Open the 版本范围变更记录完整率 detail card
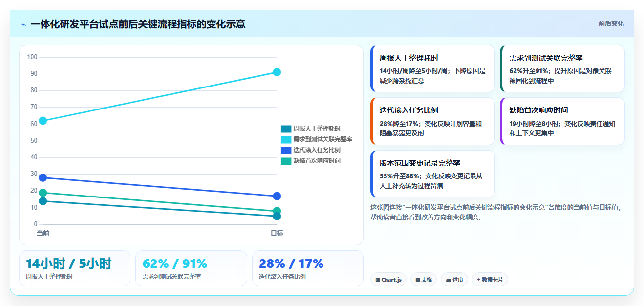The height and width of the screenshot is (306, 644). pyautogui.click(x=432, y=174)
